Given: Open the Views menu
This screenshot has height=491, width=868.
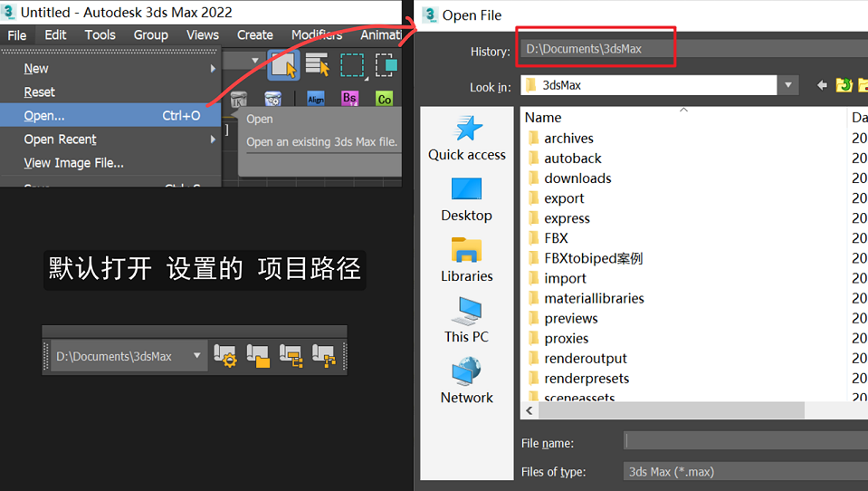Looking at the screenshot, I should coord(203,35).
